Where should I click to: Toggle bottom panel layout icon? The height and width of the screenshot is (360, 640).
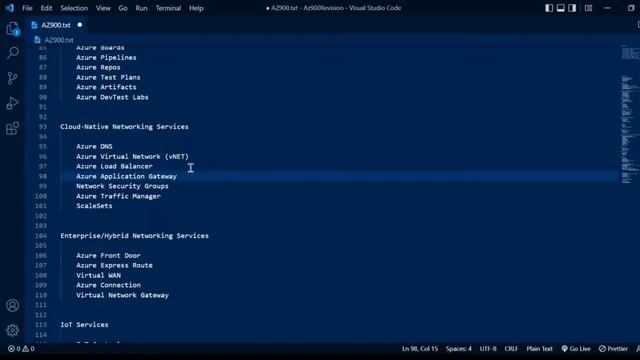[561, 8]
